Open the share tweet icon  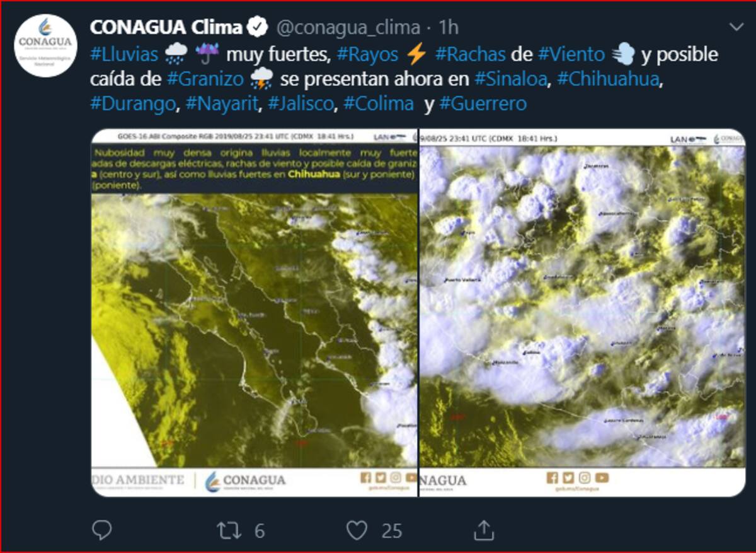click(484, 530)
